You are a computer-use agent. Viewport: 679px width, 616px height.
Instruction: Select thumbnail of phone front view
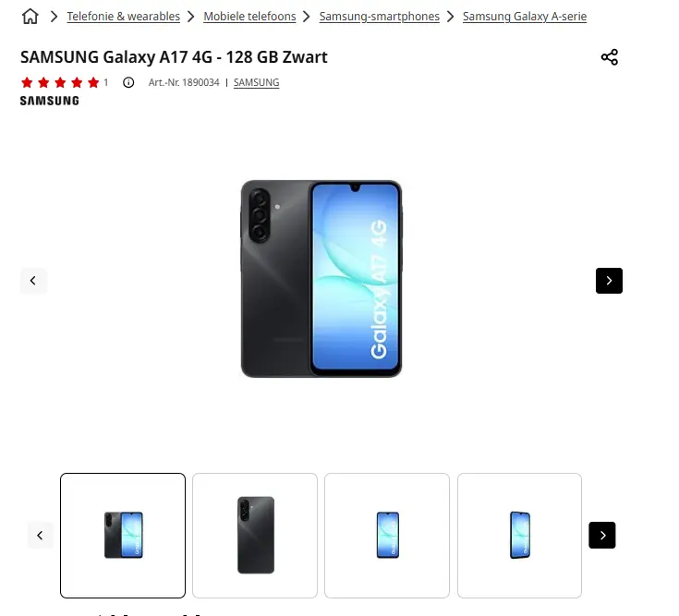tap(387, 536)
